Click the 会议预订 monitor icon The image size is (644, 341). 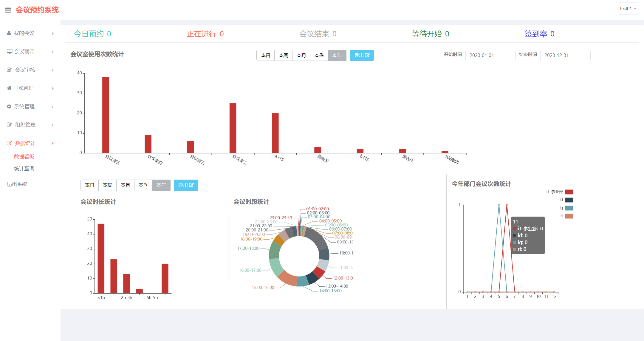point(10,52)
